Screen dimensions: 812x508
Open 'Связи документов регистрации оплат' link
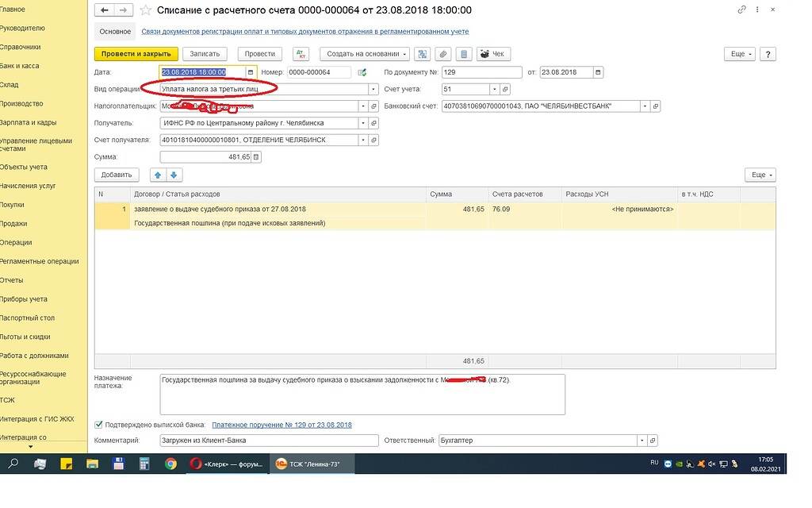(x=305, y=32)
